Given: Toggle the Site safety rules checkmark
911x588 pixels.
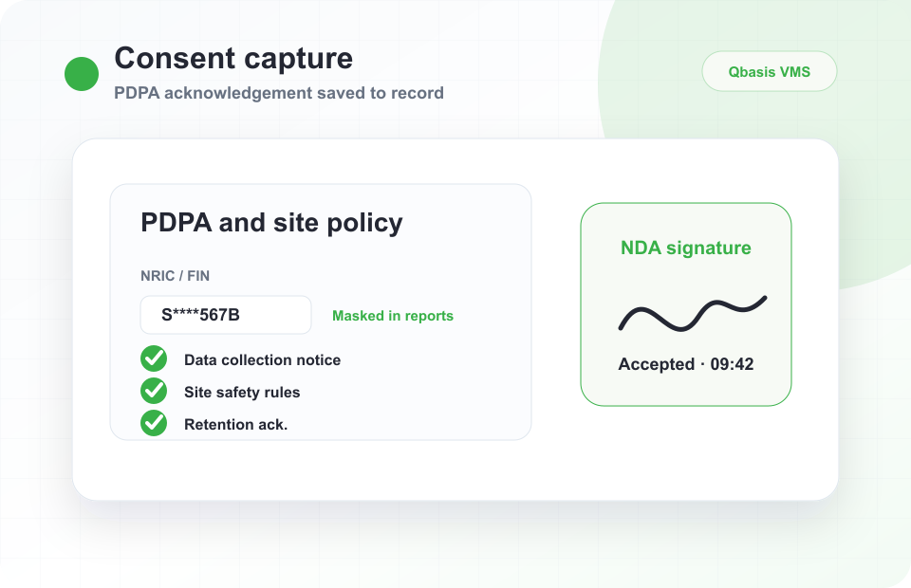Looking at the screenshot, I should pyautogui.click(x=154, y=391).
